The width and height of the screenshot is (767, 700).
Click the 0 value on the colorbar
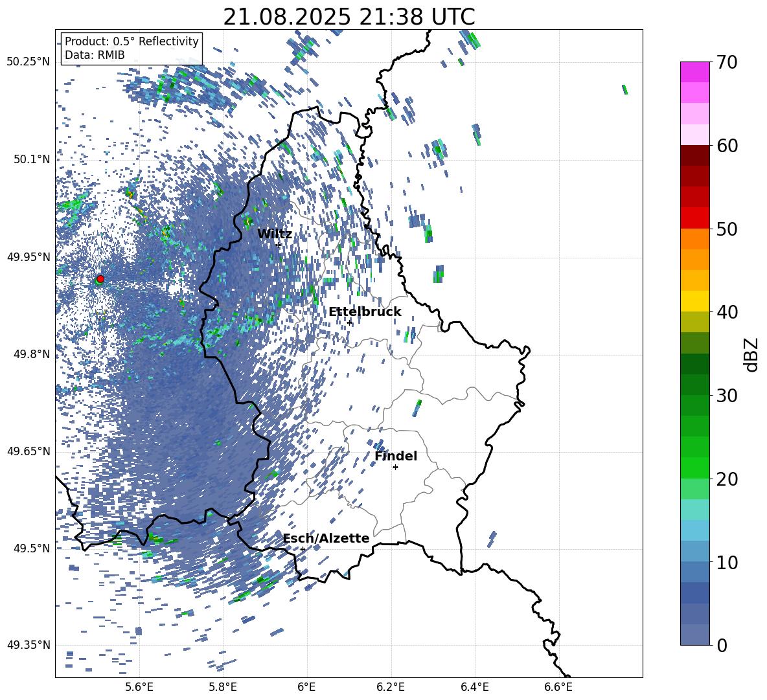click(722, 645)
